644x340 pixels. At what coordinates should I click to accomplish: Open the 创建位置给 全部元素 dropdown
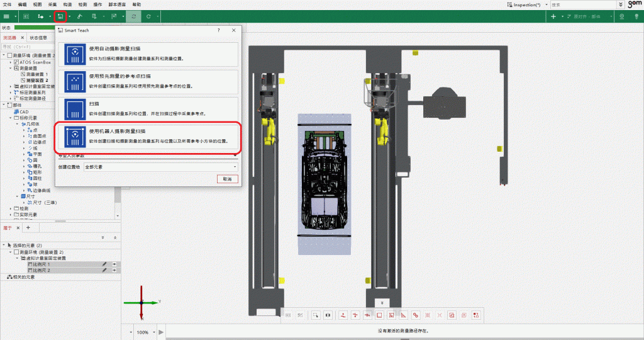pyautogui.click(x=160, y=167)
